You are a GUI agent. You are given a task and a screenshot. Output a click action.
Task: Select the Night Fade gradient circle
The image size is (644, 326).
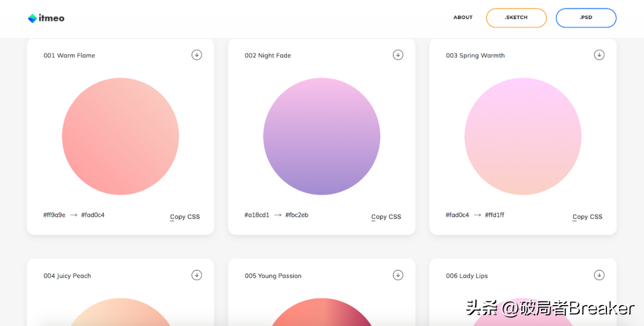tap(321, 136)
